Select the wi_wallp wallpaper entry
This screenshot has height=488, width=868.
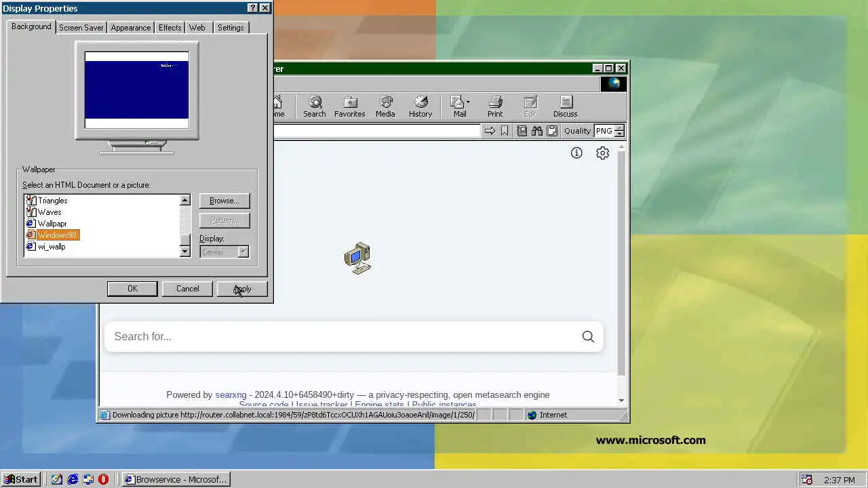52,247
